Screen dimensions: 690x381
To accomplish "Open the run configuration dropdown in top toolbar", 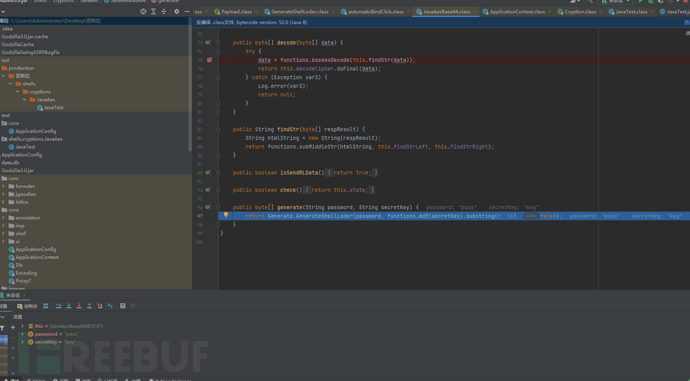I will click(615, 1).
